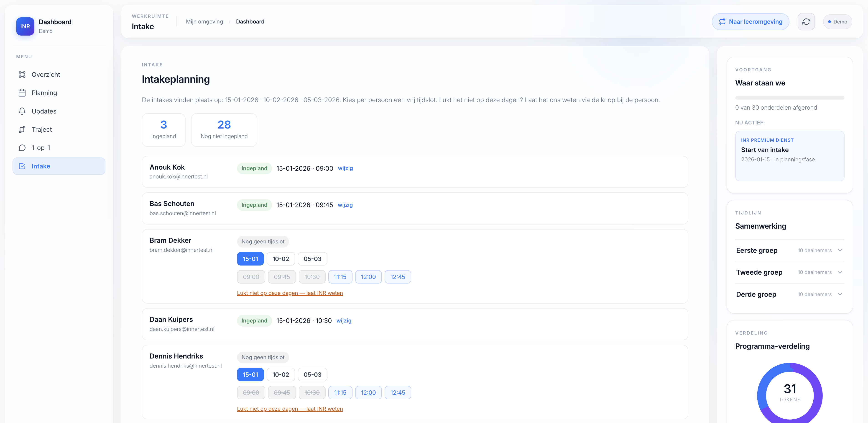Click email anouk.kok@innertest.nl
The image size is (868, 423).
point(179,176)
